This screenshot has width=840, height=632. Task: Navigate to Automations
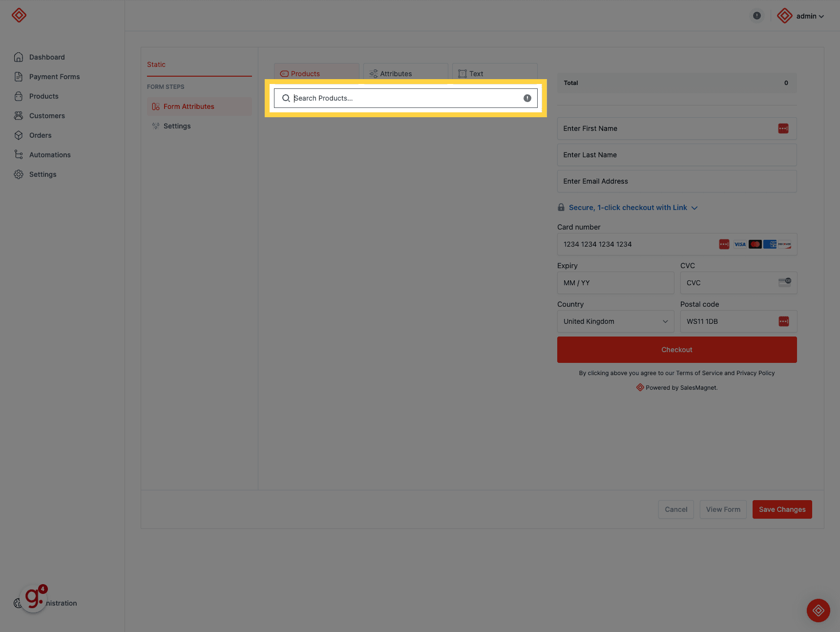50,155
